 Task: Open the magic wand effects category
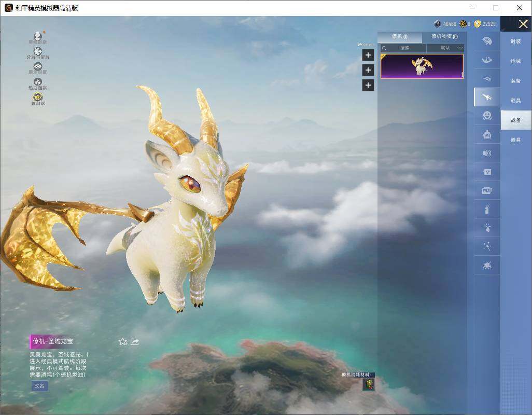487,246
